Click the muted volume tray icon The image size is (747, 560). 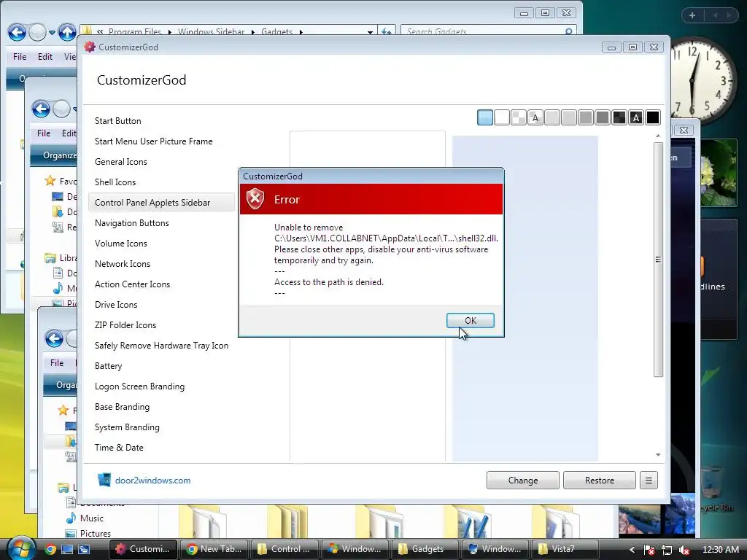tap(684, 550)
